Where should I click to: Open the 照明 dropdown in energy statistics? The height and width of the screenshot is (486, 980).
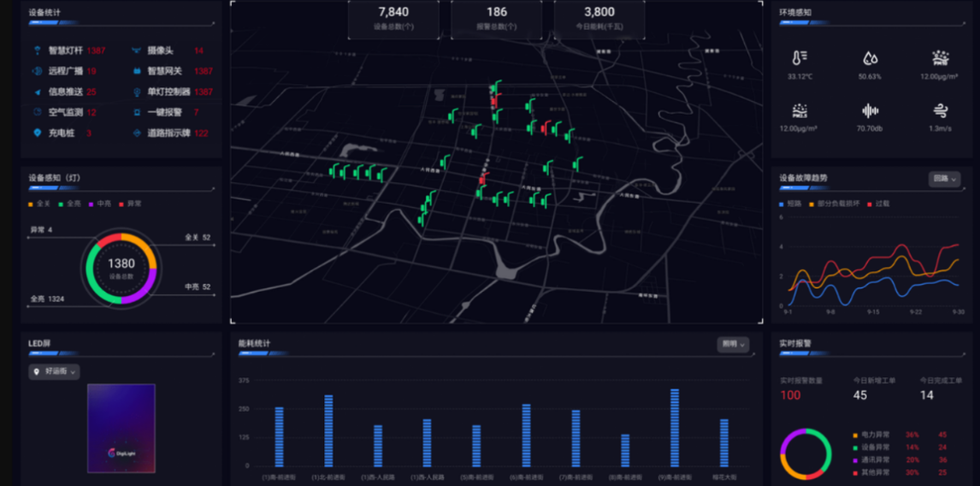coord(733,344)
